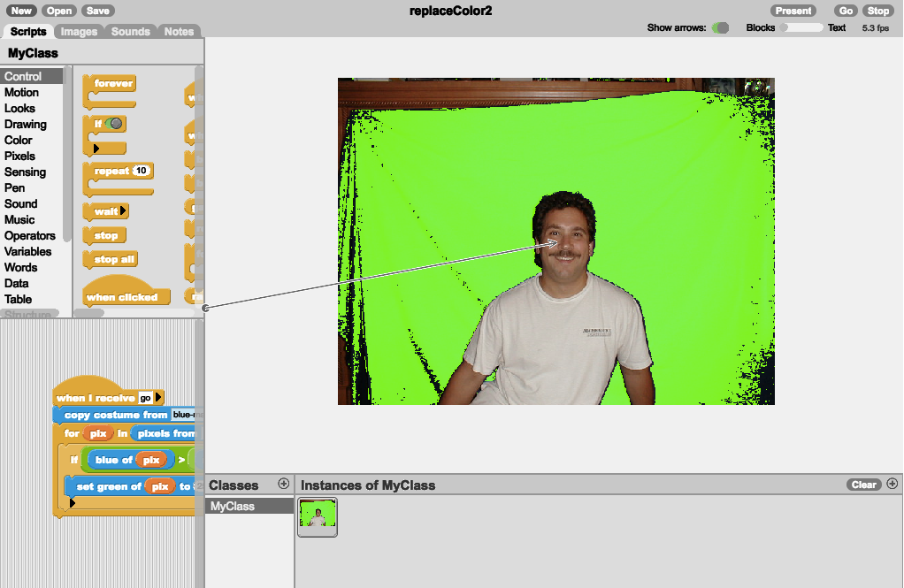Click the Instances of MyClass heading
This screenshot has height=588, width=904.
[x=368, y=485]
